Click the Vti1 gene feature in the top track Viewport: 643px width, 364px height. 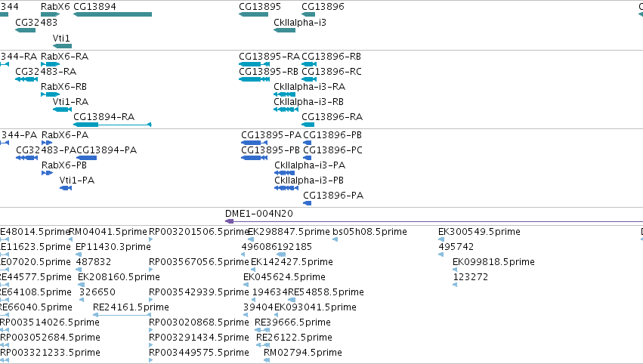(62, 46)
